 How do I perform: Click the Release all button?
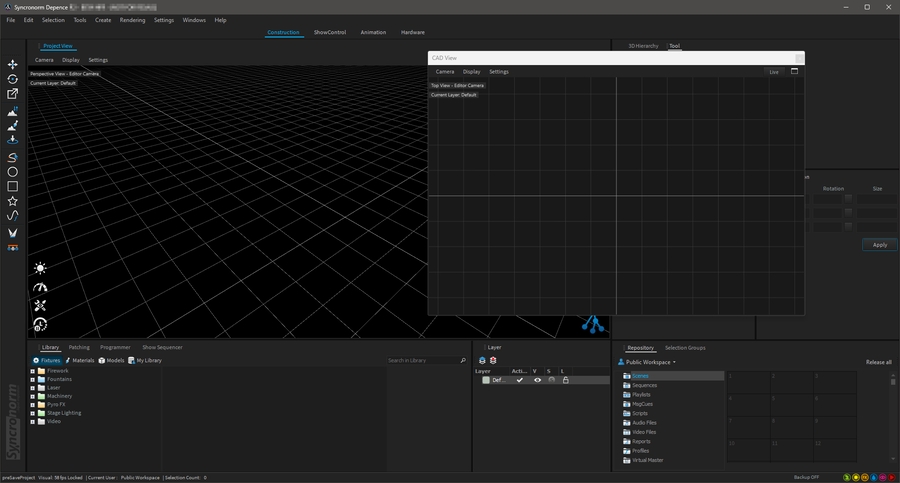878,362
